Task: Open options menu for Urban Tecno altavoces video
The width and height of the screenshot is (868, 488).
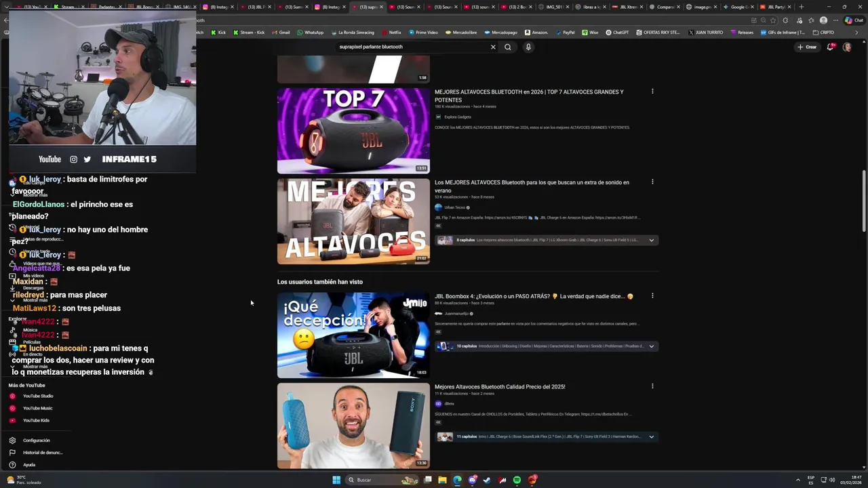Action: tap(652, 182)
